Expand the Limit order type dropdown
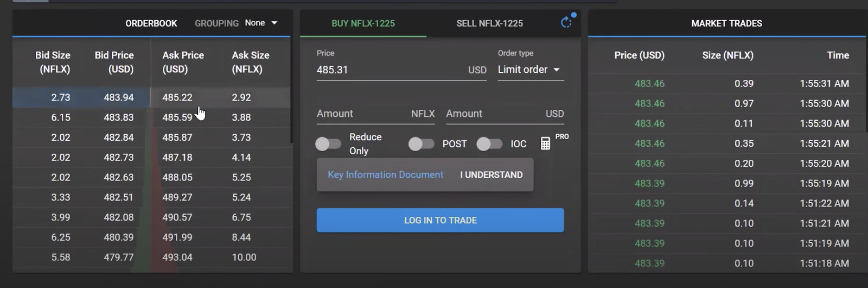Screen dimensions: 868x288 tap(531, 70)
